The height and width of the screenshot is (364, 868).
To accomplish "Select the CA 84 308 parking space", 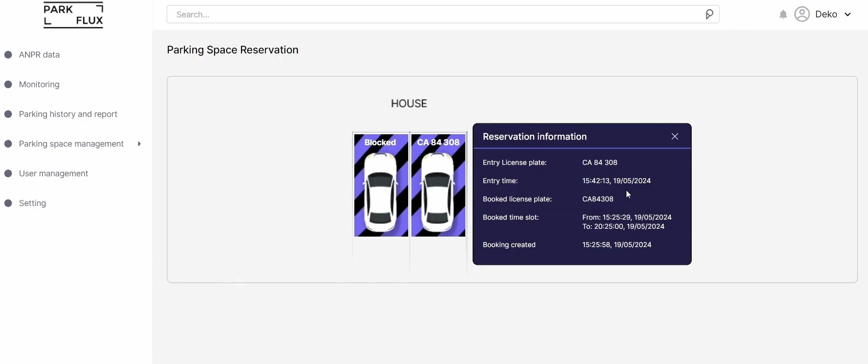I will [x=438, y=185].
